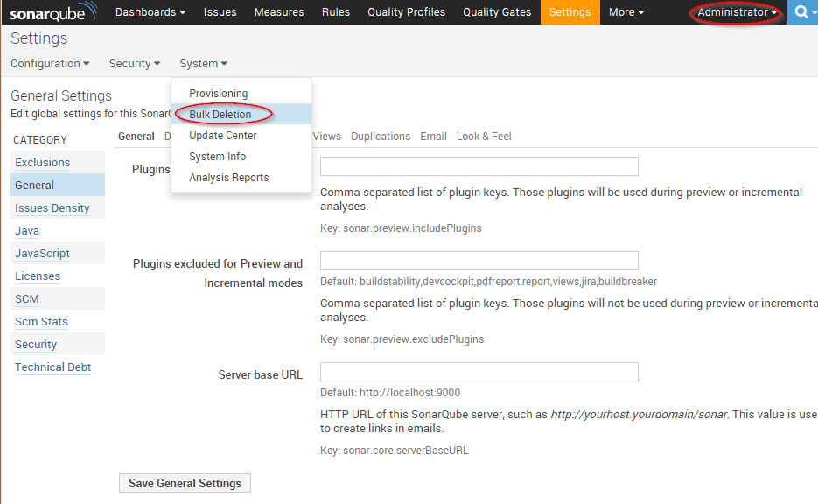Click the Settings page heading

39,38
